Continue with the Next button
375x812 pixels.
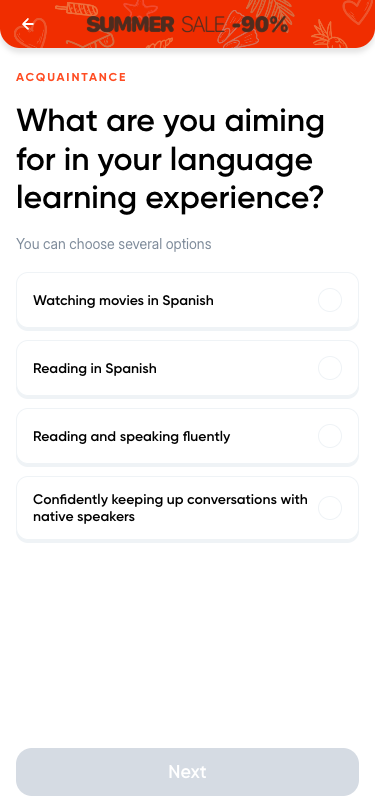[188, 772]
